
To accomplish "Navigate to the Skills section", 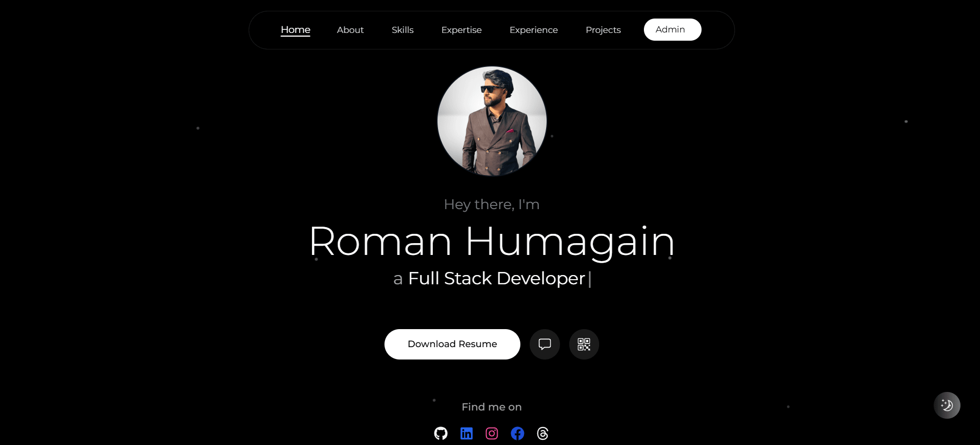I will pyautogui.click(x=402, y=30).
